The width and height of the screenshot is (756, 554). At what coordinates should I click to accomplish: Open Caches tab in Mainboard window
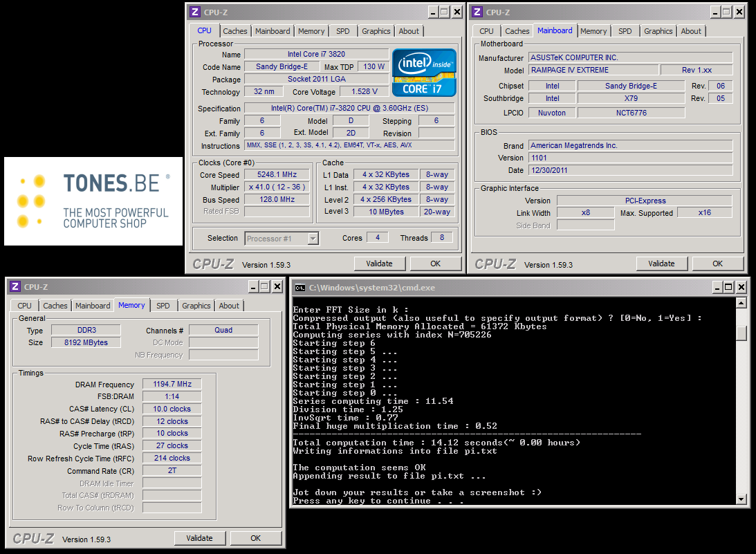(x=517, y=31)
